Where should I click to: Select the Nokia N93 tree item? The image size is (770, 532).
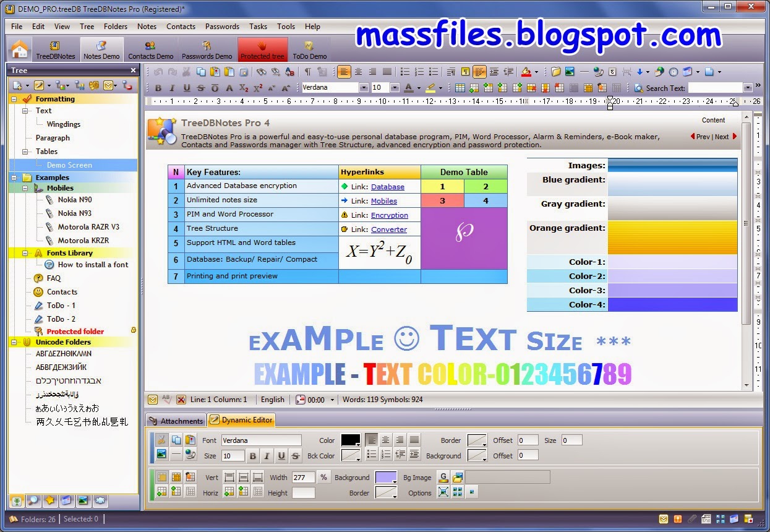[74, 213]
